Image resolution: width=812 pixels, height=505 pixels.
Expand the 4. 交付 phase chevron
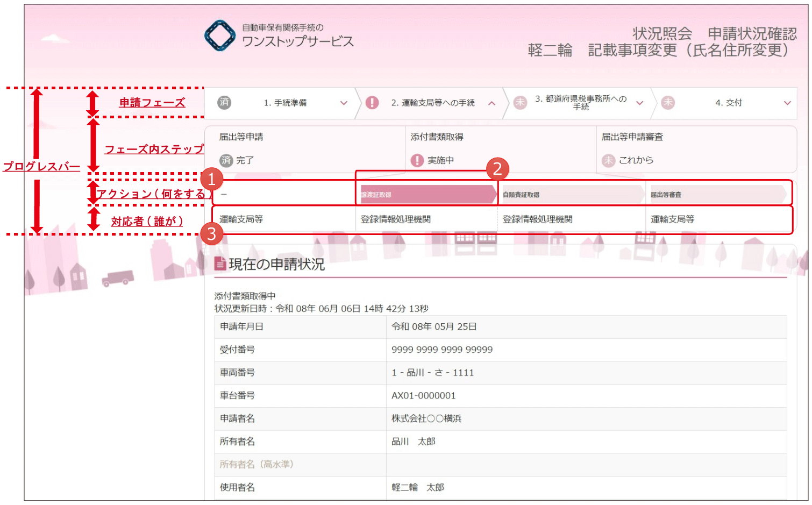(787, 103)
